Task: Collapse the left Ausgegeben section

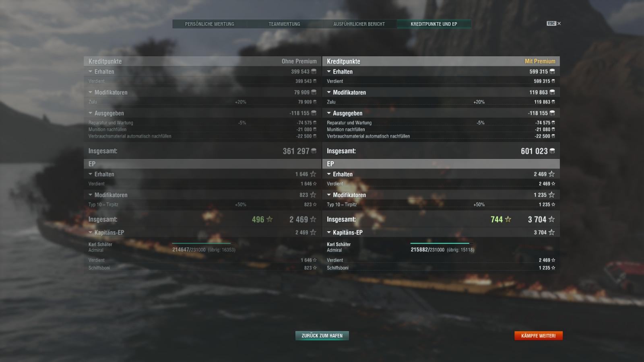Action: tap(90, 113)
